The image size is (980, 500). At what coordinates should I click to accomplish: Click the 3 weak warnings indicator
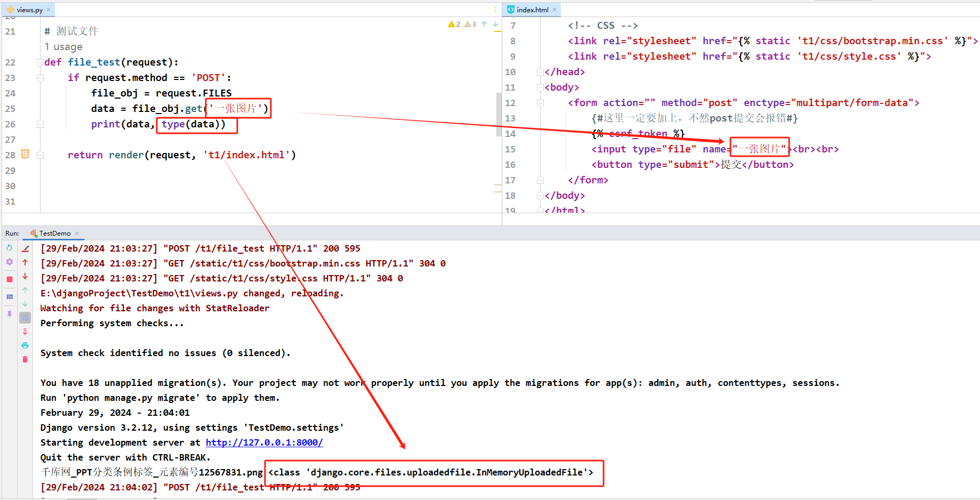(470, 24)
